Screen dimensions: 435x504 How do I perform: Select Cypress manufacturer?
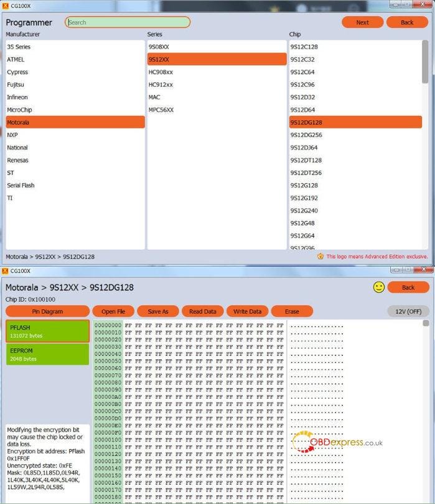click(x=75, y=72)
